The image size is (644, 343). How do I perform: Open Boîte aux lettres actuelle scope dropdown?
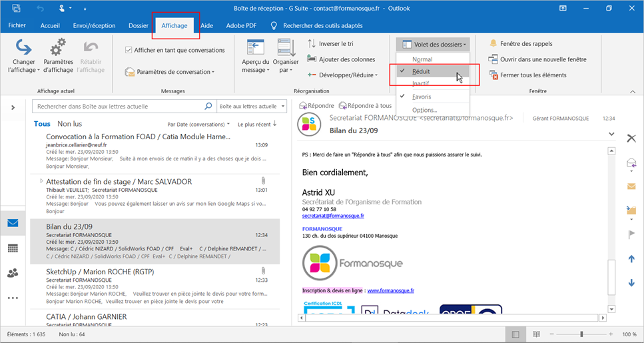tap(251, 106)
